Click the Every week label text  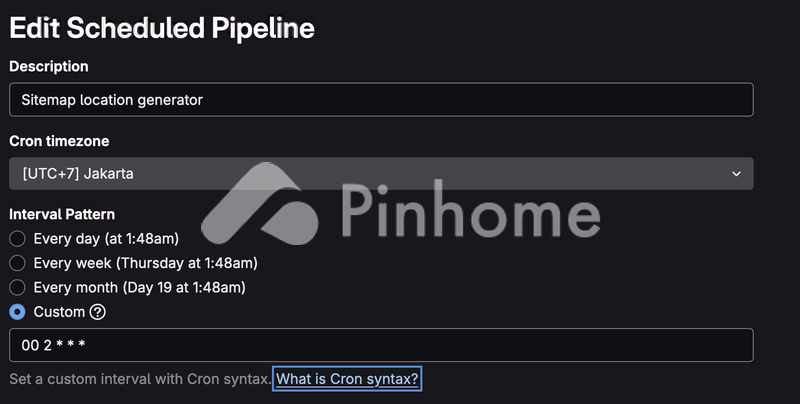[x=145, y=263]
